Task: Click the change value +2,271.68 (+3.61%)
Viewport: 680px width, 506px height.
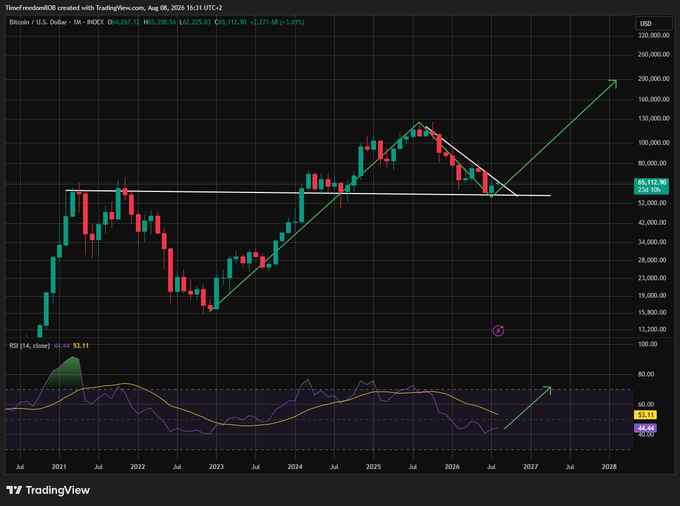Action: coord(277,22)
